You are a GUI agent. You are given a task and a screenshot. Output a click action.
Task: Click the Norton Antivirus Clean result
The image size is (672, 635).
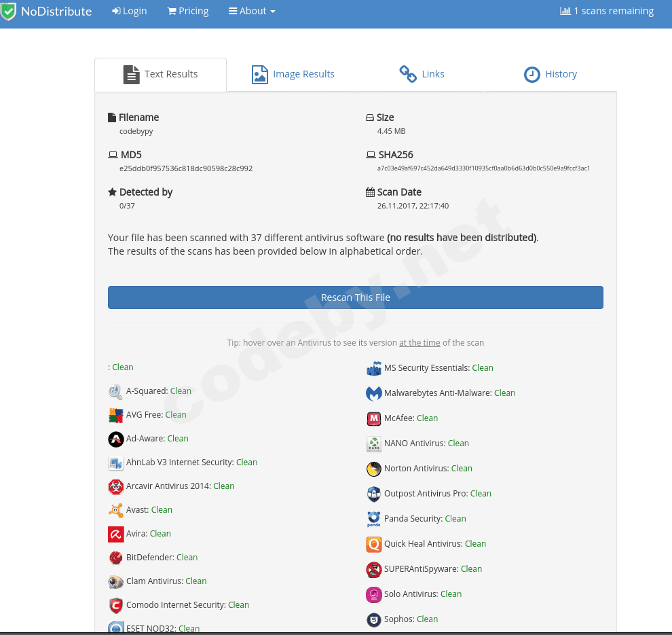pos(462,469)
